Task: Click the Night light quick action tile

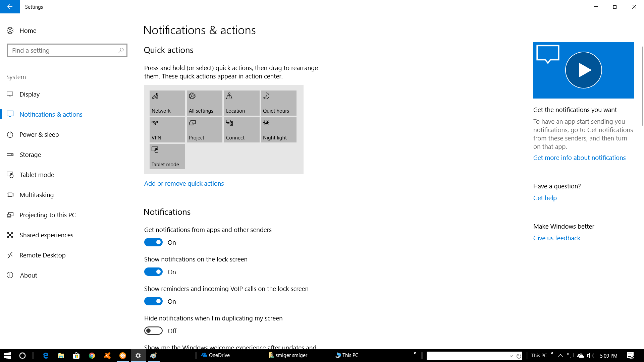Action: coord(278,130)
